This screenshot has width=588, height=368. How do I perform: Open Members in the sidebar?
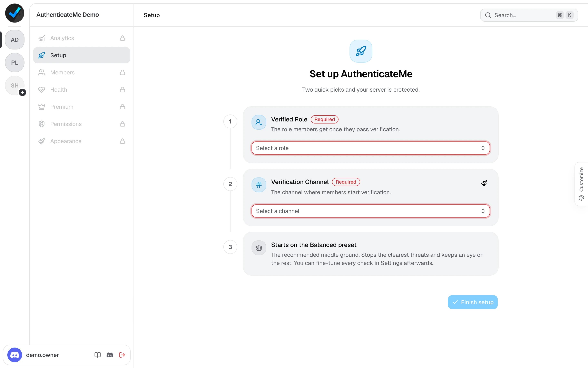pos(82,73)
